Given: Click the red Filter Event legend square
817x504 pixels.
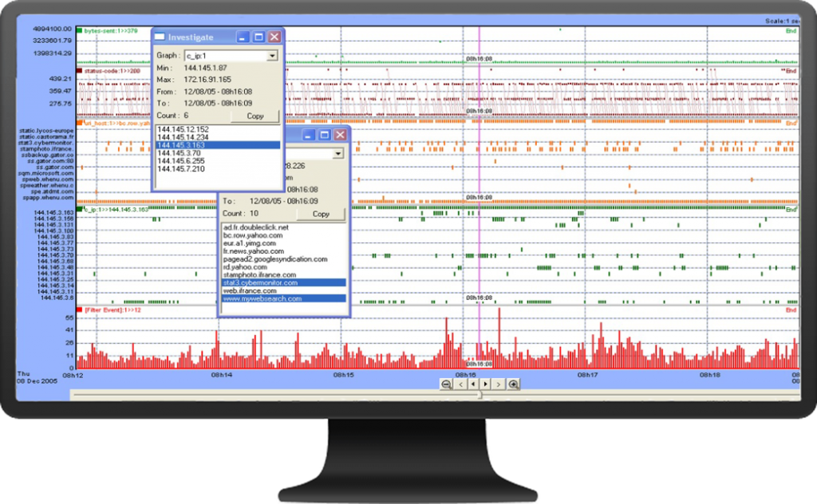Looking at the screenshot, I should 79,309.
